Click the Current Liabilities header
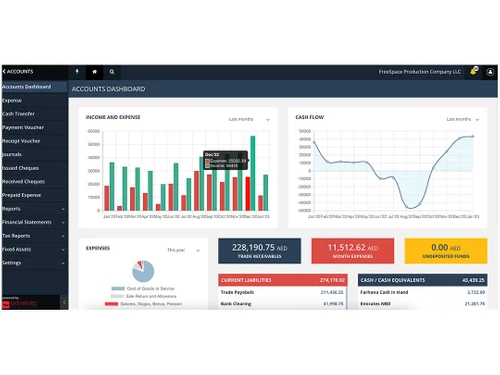 pos(283,280)
